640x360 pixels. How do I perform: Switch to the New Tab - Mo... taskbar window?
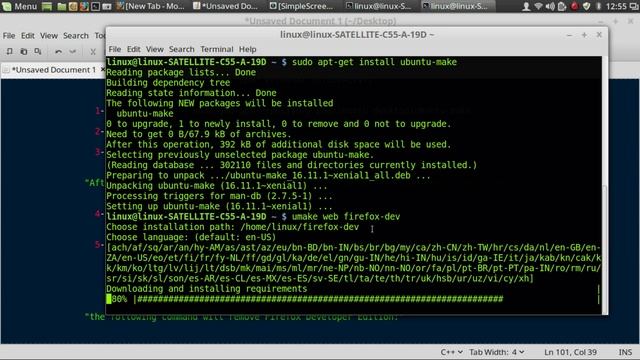click(150, 6)
